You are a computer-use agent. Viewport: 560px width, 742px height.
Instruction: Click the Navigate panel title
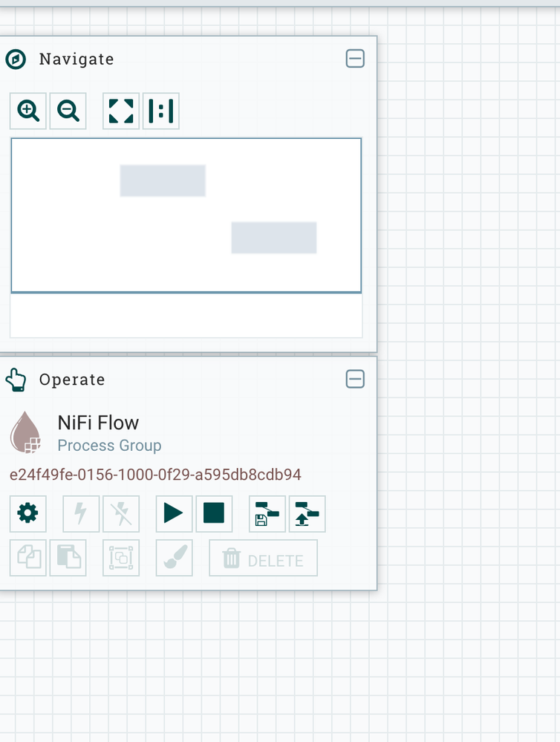(76, 59)
